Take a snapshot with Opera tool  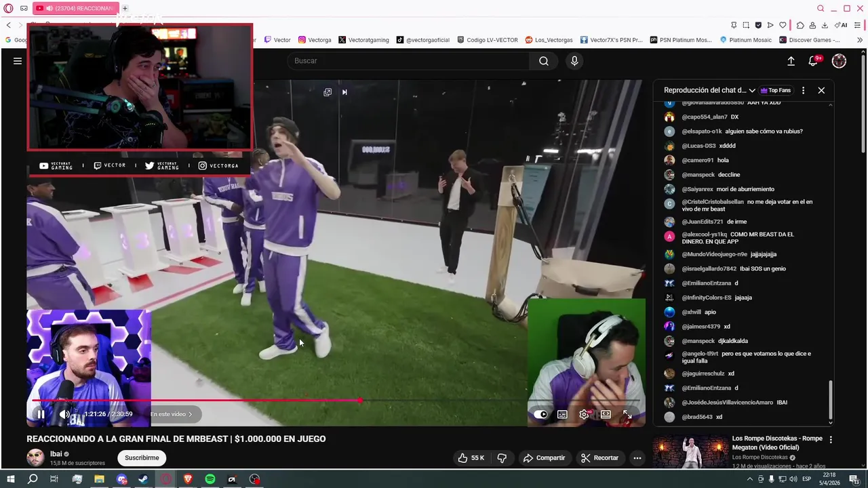pos(746,25)
